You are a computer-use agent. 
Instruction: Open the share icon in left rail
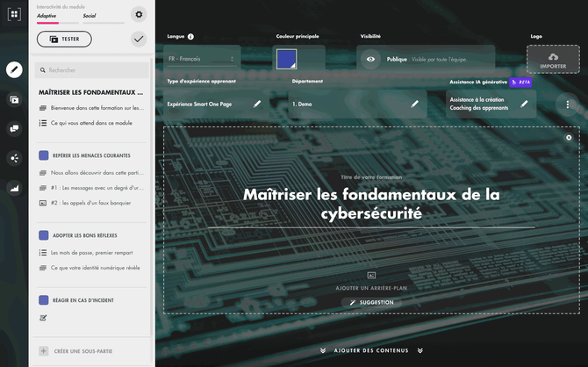(x=14, y=158)
